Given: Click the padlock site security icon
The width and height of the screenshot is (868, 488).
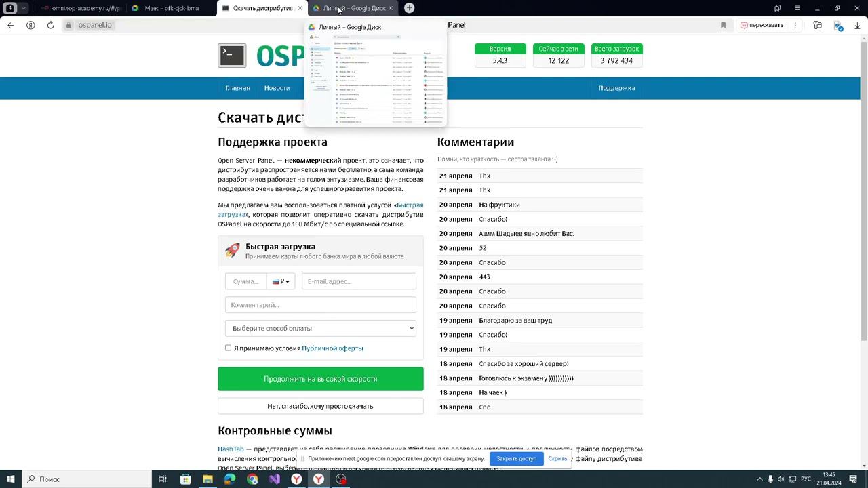Looking at the screenshot, I should click(x=68, y=25).
